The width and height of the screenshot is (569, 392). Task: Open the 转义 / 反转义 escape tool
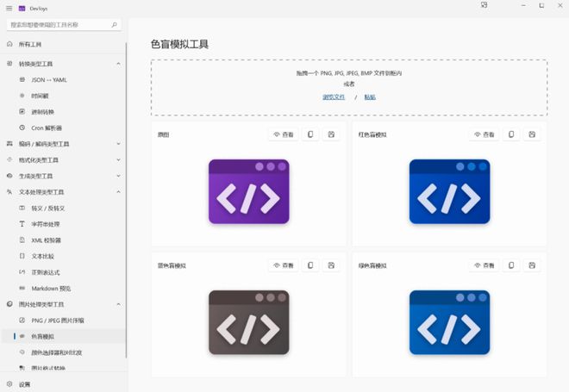click(63, 208)
